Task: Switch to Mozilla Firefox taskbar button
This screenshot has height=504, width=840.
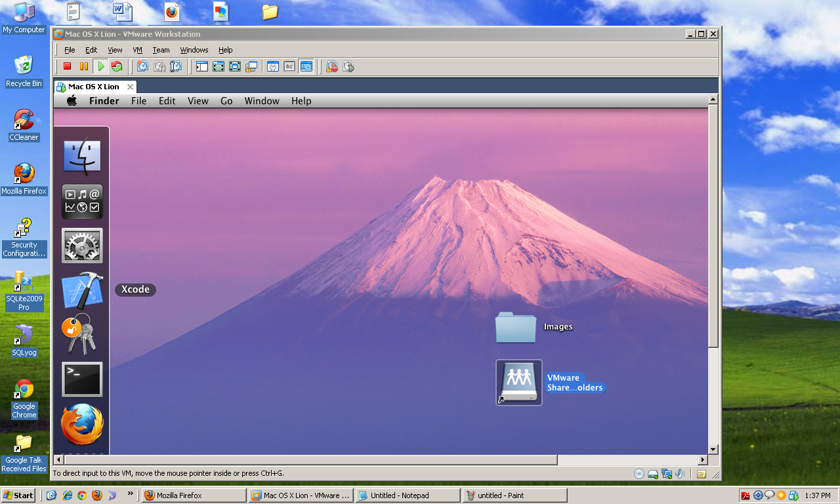Action: [194, 495]
